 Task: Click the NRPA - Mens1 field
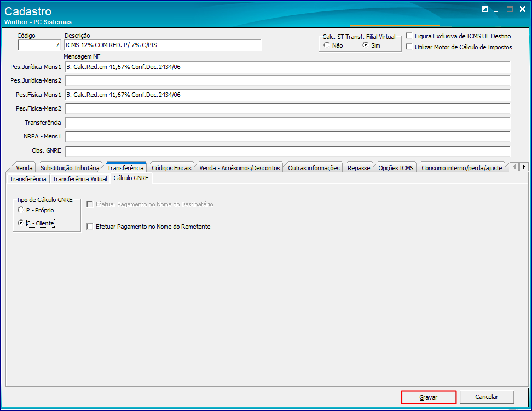(287, 136)
